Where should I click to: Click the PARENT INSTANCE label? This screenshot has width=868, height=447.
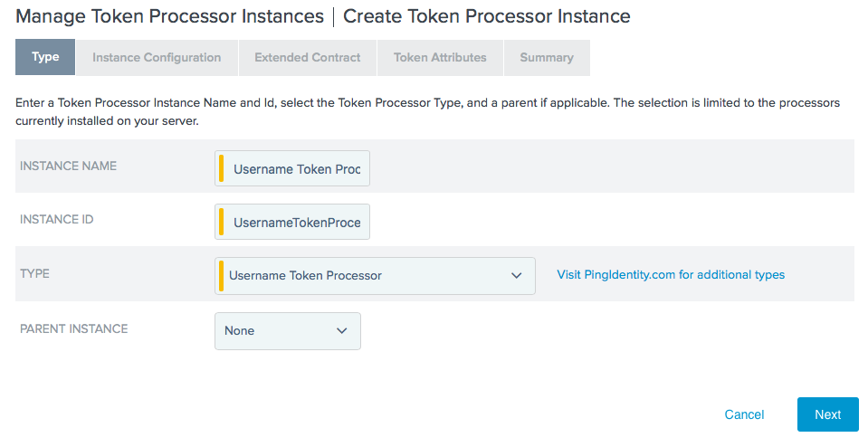tap(73, 328)
